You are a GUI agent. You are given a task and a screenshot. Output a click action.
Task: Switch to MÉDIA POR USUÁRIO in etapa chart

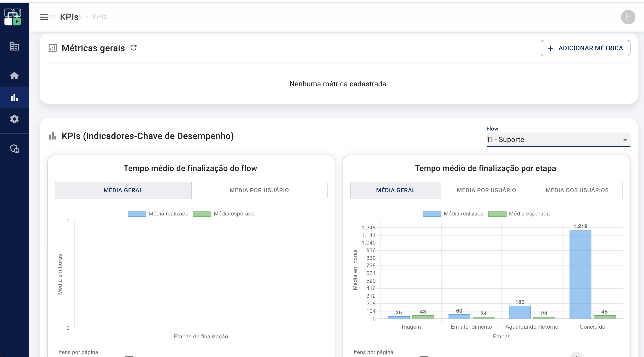tap(486, 190)
